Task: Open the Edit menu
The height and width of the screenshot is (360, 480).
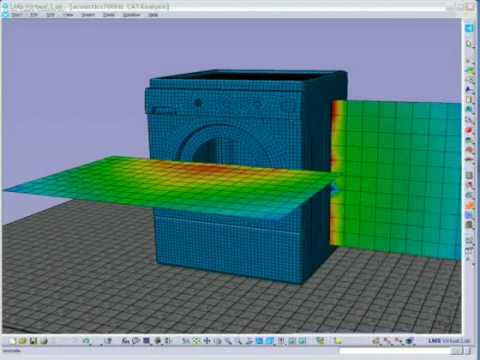Action: click(x=50, y=15)
